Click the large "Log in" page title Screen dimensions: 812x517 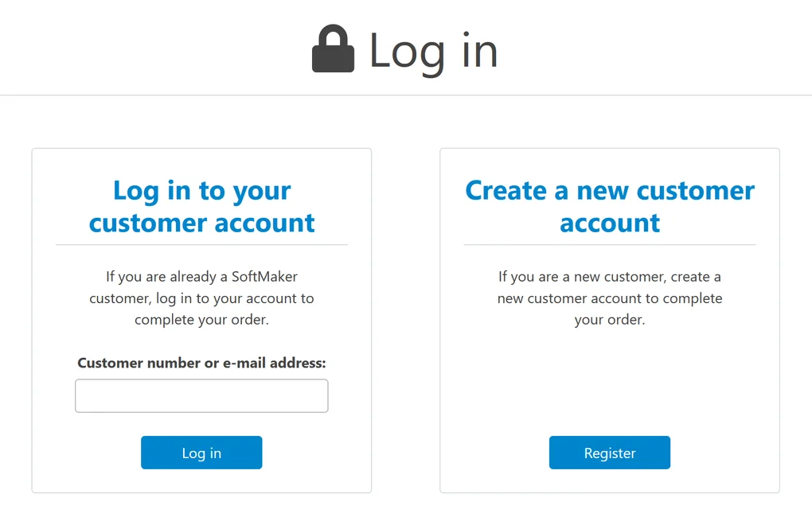coord(433,50)
